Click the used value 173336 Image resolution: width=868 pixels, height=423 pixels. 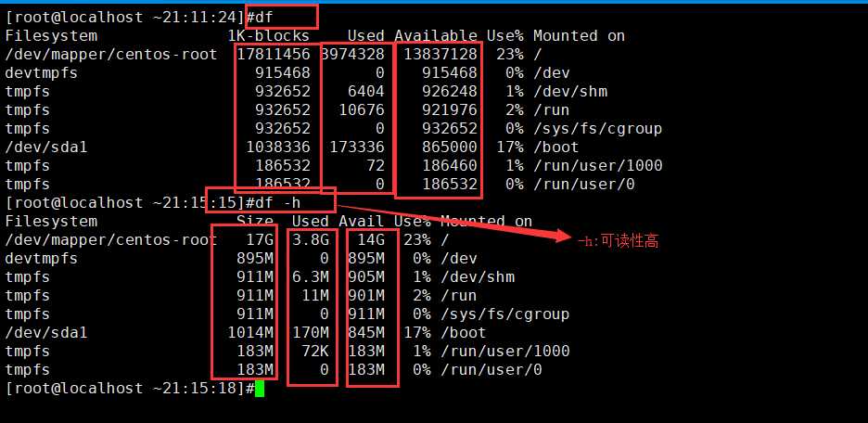[x=357, y=147]
